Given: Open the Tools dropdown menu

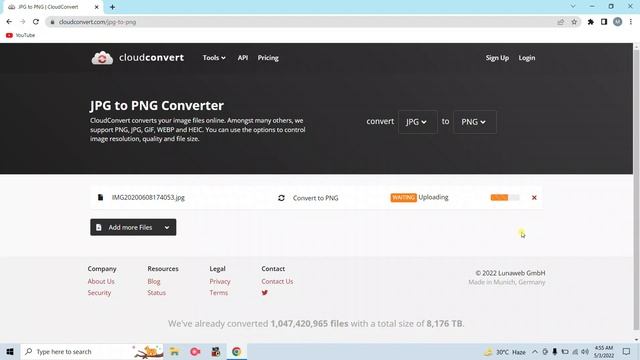Looking at the screenshot, I should 214,58.
